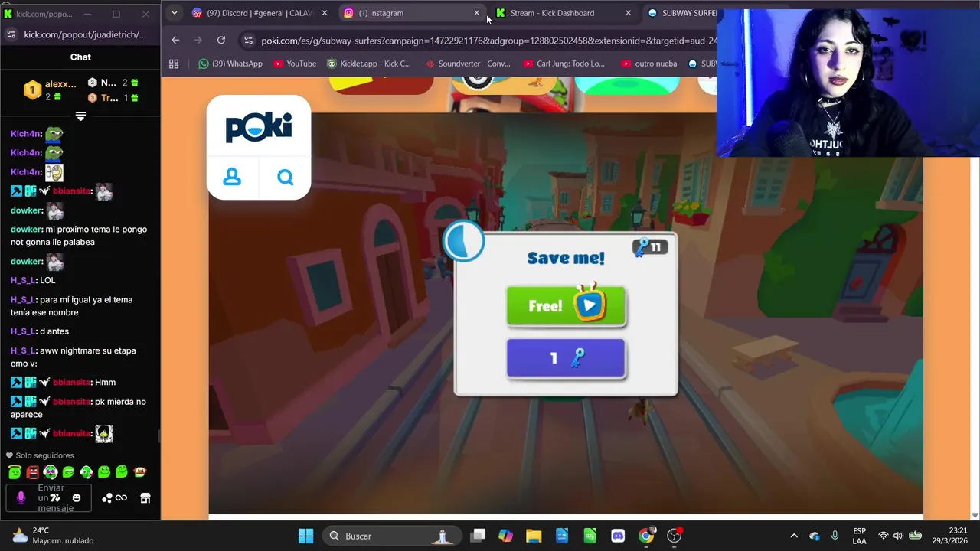Click the Save me countdown timer icon
Image resolution: width=980 pixels, height=551 pixels.
point(464,242)
